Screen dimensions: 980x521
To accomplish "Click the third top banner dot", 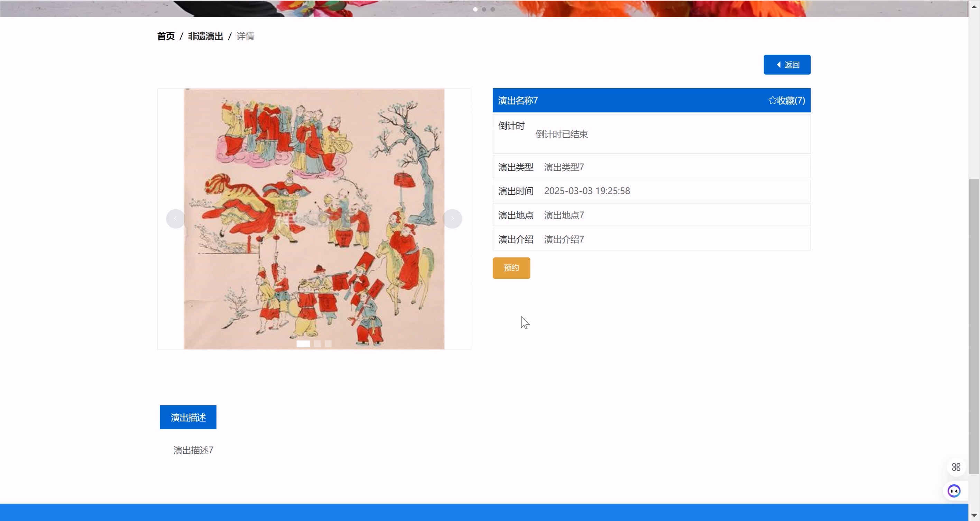I will pyautogui.click(x=493, y=10).
